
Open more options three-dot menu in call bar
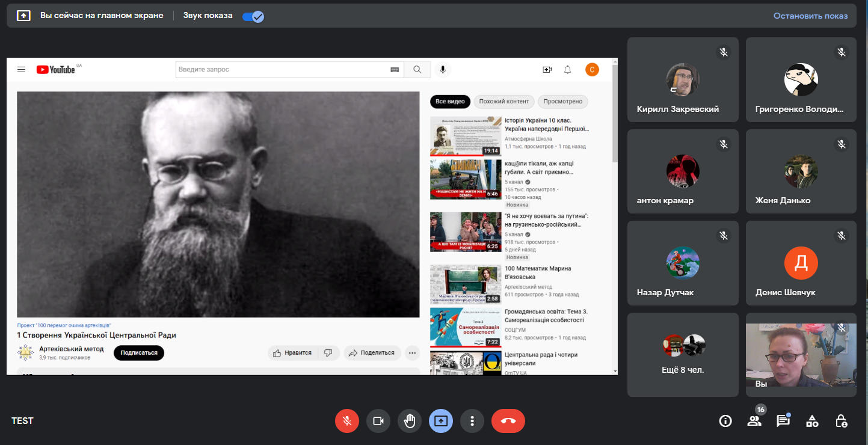(472, 421)
